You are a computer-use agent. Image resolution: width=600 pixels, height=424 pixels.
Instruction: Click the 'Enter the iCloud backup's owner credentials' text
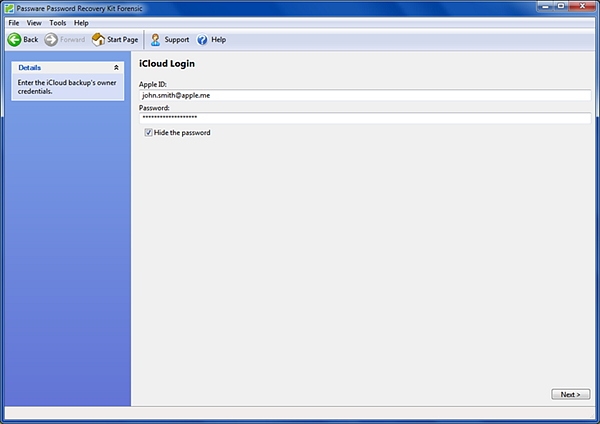tap(67, 87)
